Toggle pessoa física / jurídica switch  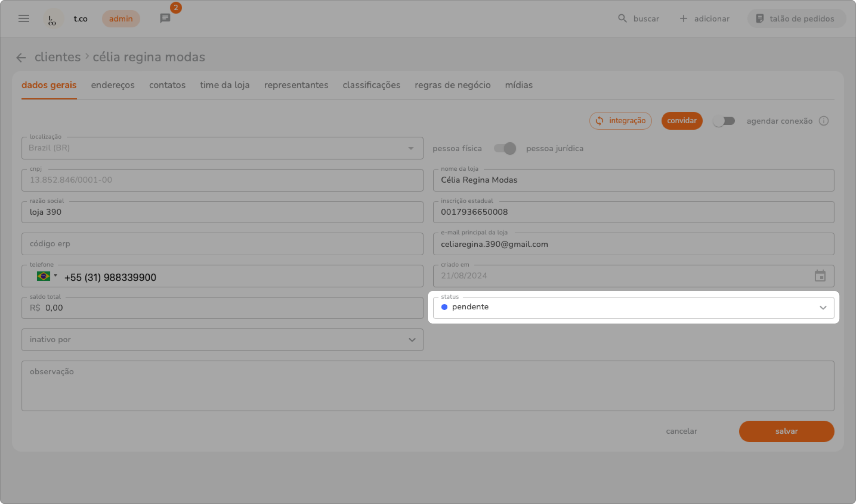pos(504,148)
